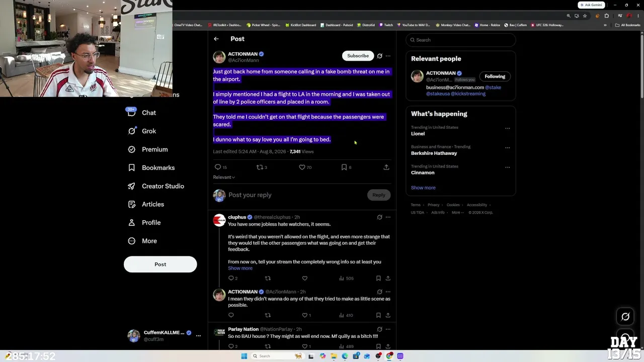644x362 pixels.
Task: Open three-dot menu on ACTIONMAN's reply
Action: pyautogui.click(x=388, y=292)
